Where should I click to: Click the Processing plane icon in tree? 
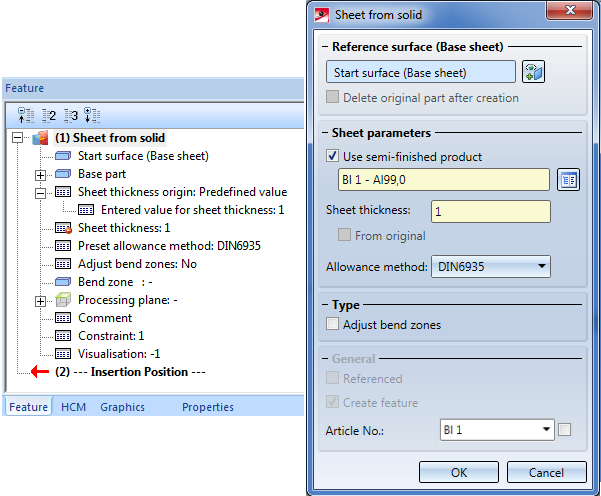click(64, 300)
